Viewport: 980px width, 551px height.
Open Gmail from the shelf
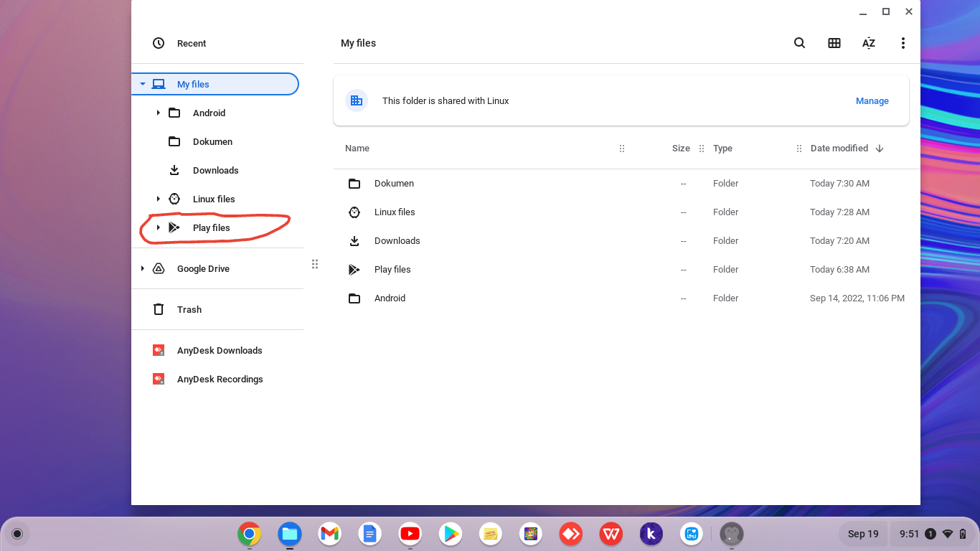coord(329,534)
